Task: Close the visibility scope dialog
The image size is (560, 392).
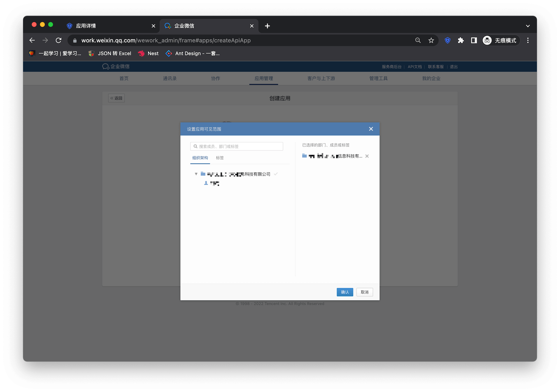Action: point(371,129)
